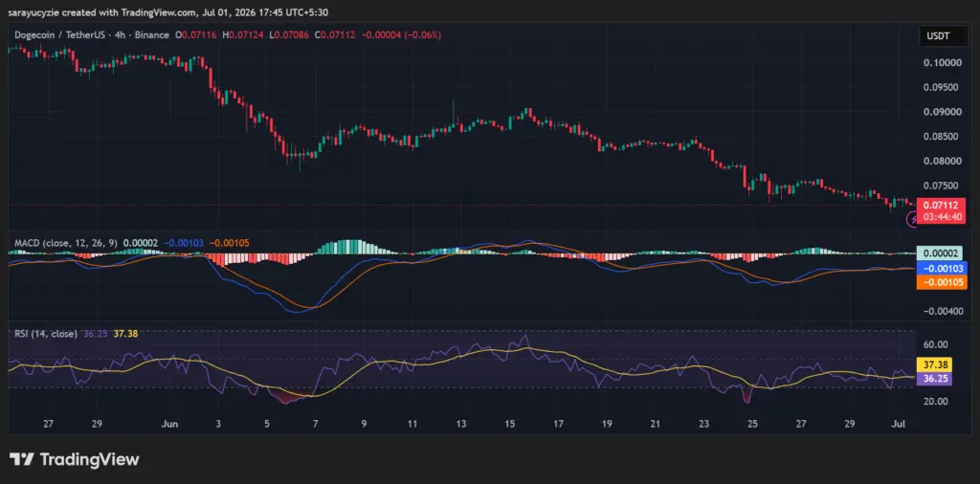Click the blue −0.00103 value in MACD legend
Image resolution: width=980 pixels, height=484 pixels.
click(185, 242)
